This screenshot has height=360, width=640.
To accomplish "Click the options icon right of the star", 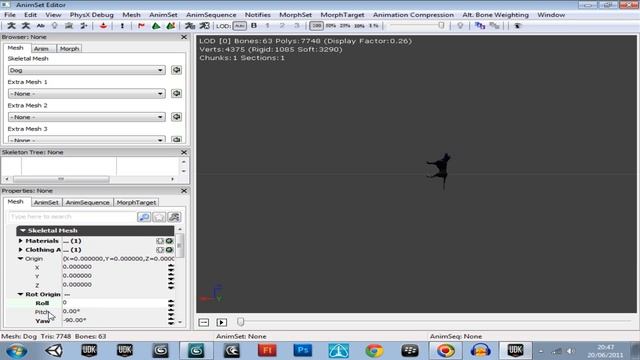I will coord(174,217).
